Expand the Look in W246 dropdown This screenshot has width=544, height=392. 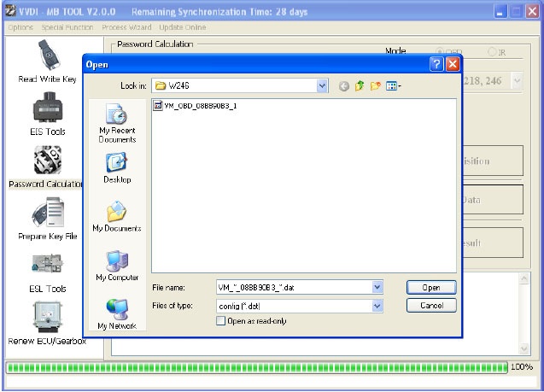click(322, 86)
